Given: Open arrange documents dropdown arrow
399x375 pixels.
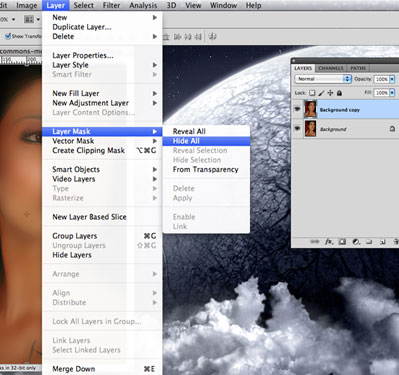Looking at the screenshot, I should pyautogui.click(x=38, y=19).
